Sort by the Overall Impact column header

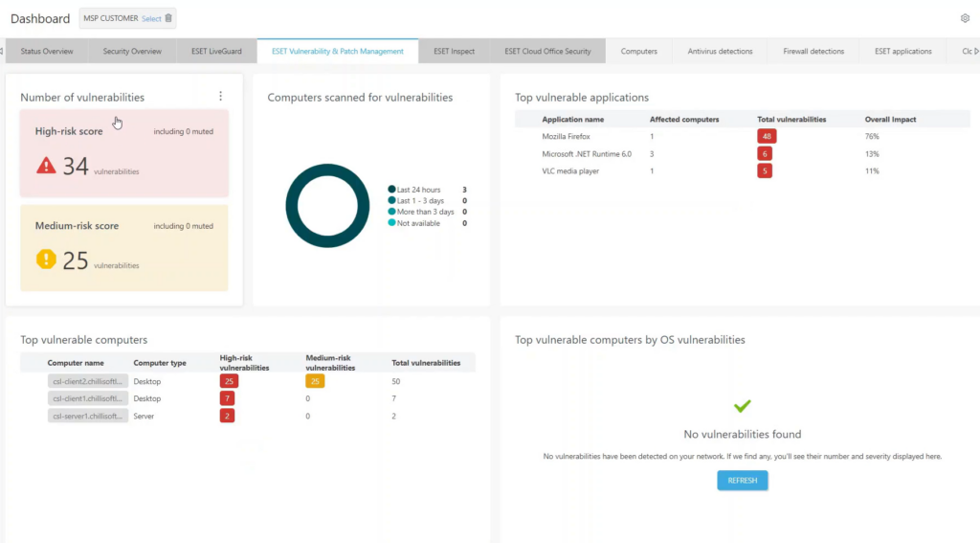[890, 120]
